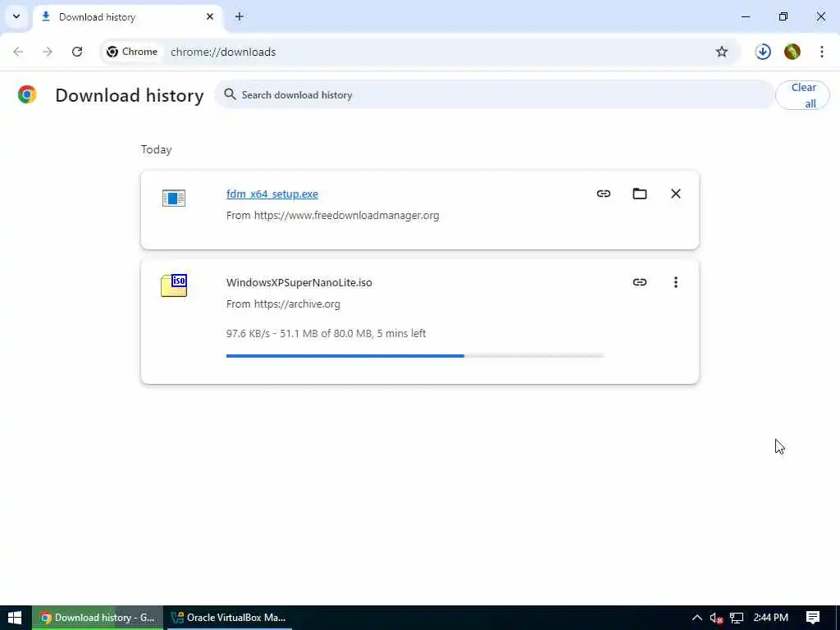Open the Windows Start menu
840x630 pixels.
(15, 618)
